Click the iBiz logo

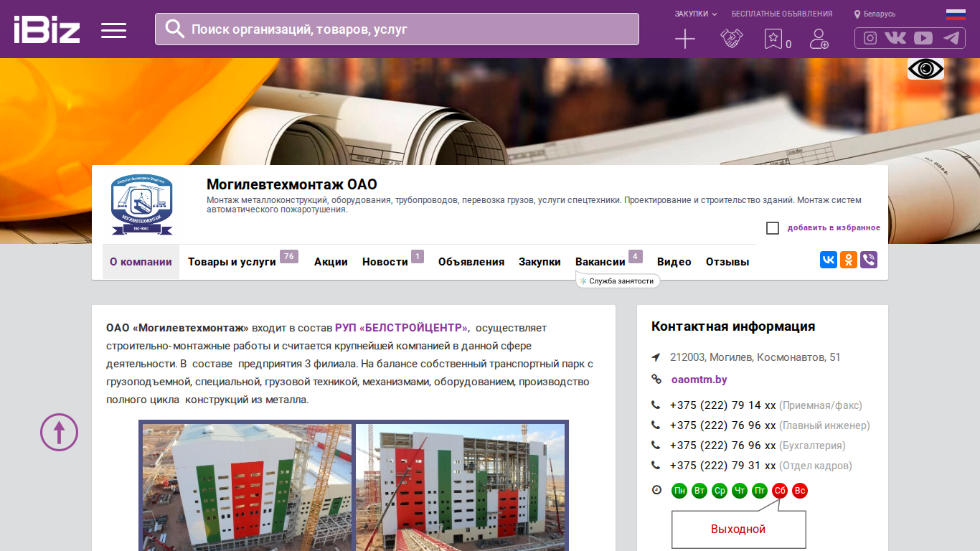click(47, 29)
